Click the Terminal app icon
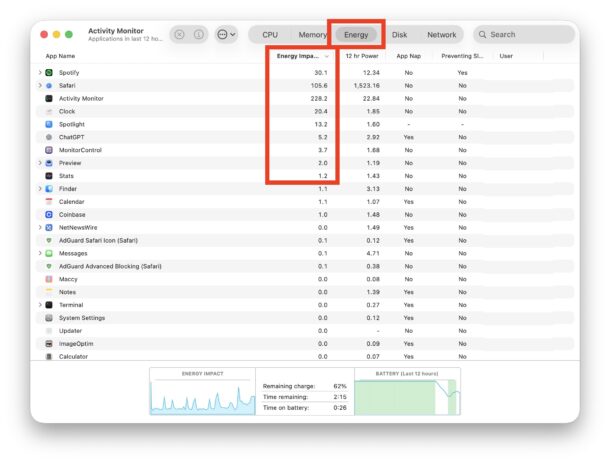The width and height of the screenshot is (610, 463). (49, 305)
